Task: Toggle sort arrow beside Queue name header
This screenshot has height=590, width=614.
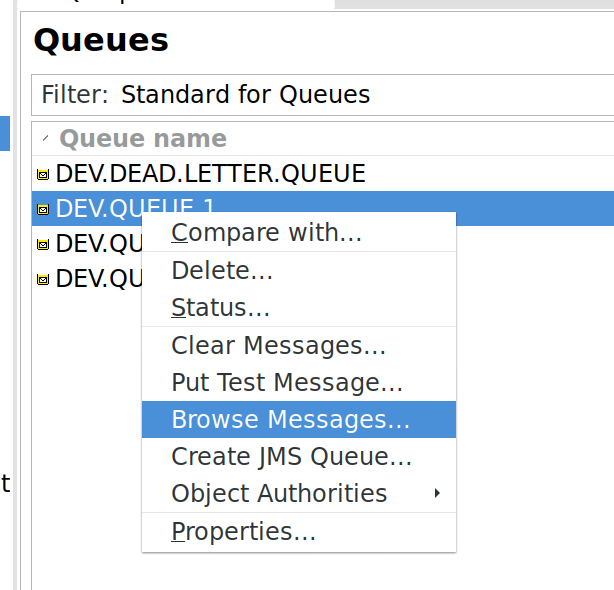Action: [x=46, y=139]
